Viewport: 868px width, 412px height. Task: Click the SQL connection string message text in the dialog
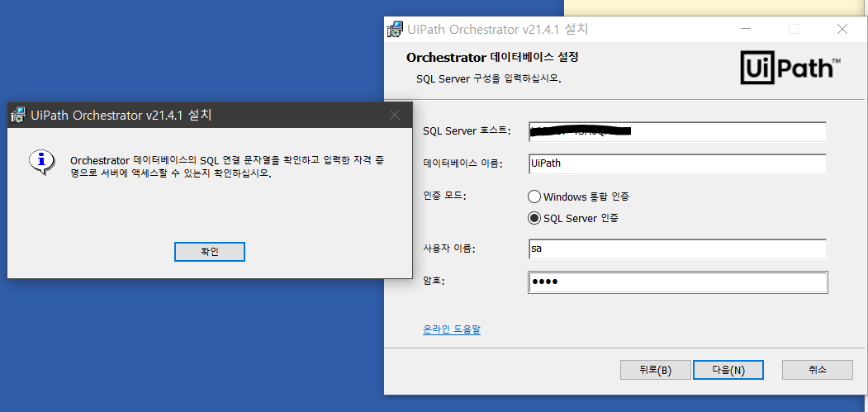227,167
